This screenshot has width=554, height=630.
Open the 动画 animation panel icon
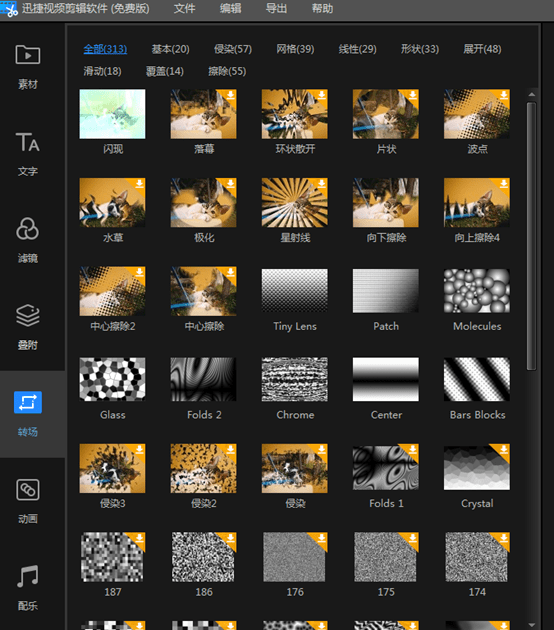tap(28, 489)
